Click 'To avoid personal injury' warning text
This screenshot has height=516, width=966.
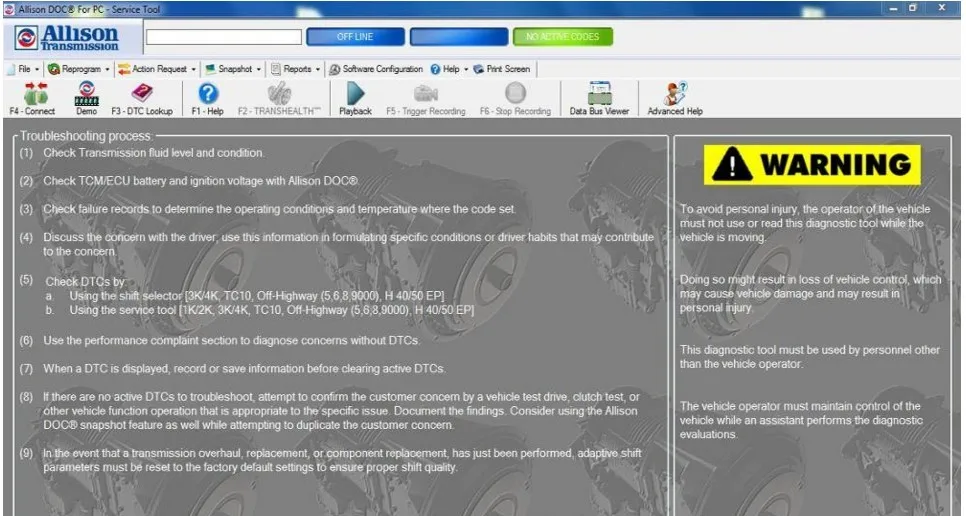coord(805,224)
